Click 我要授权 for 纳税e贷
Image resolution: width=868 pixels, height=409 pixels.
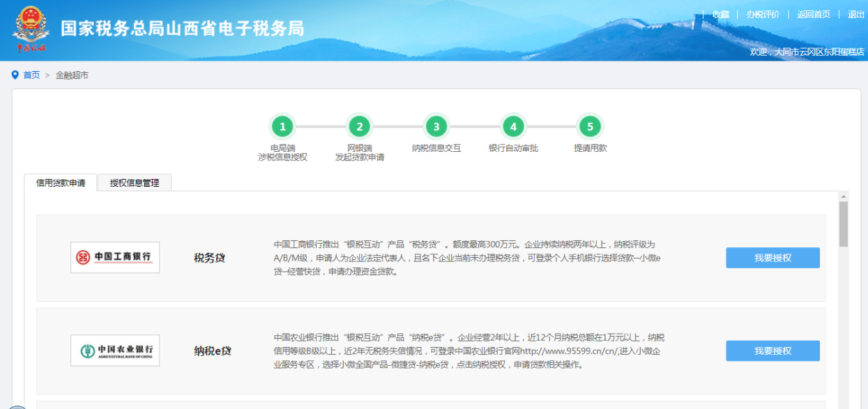[772, 351]
